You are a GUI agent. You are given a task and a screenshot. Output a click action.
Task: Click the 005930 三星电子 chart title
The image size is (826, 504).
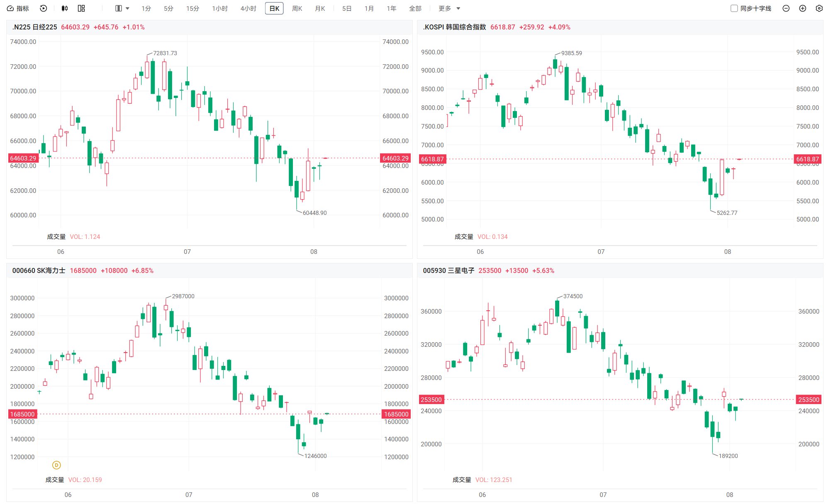448,270
